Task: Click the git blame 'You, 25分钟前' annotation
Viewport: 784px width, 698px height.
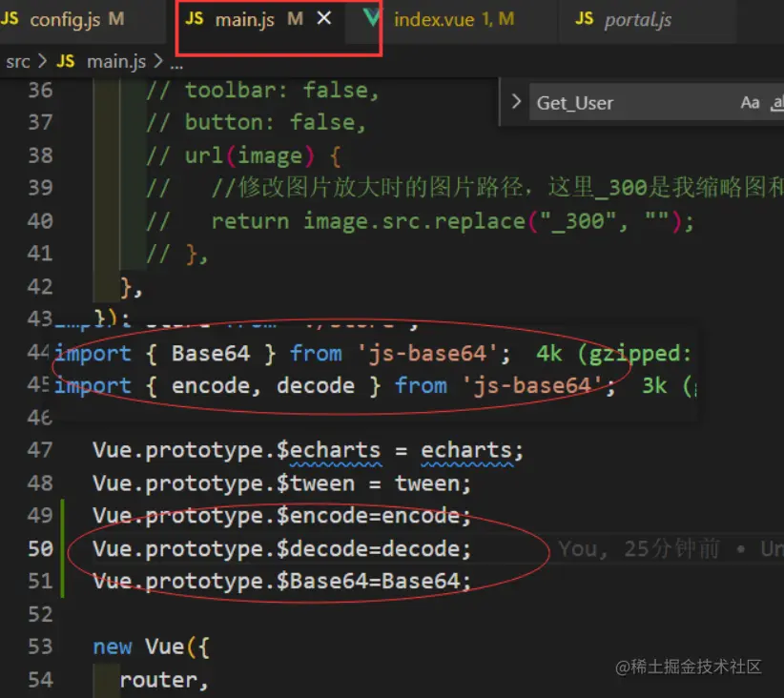Action: [x=639, y=549]
